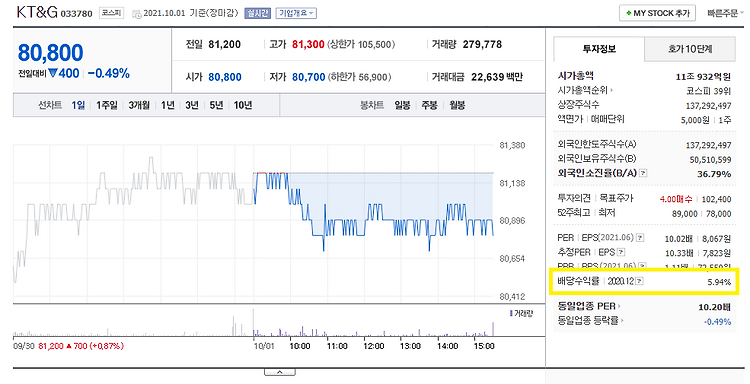The height and width of the screenshot is (384, 750).
Task: Click the plus icon in MY STOCK 추가
Action: click(628, 13)
